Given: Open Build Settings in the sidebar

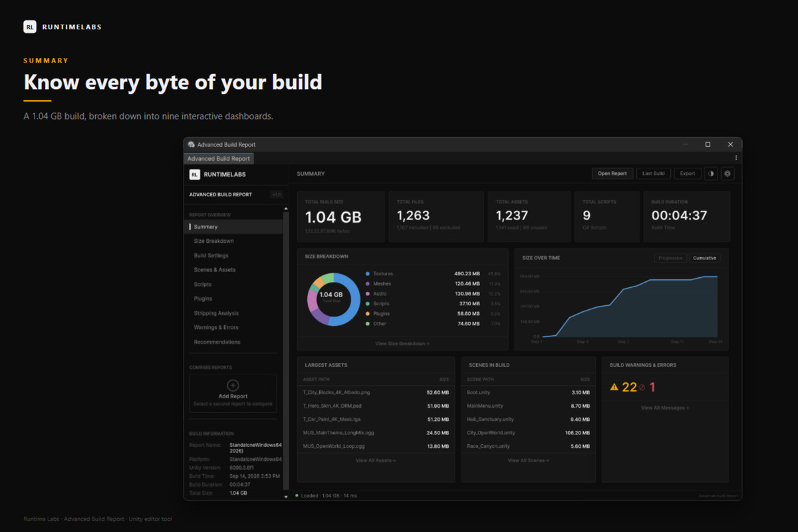Looking at the screenshot, I should [x=235, y=255].
